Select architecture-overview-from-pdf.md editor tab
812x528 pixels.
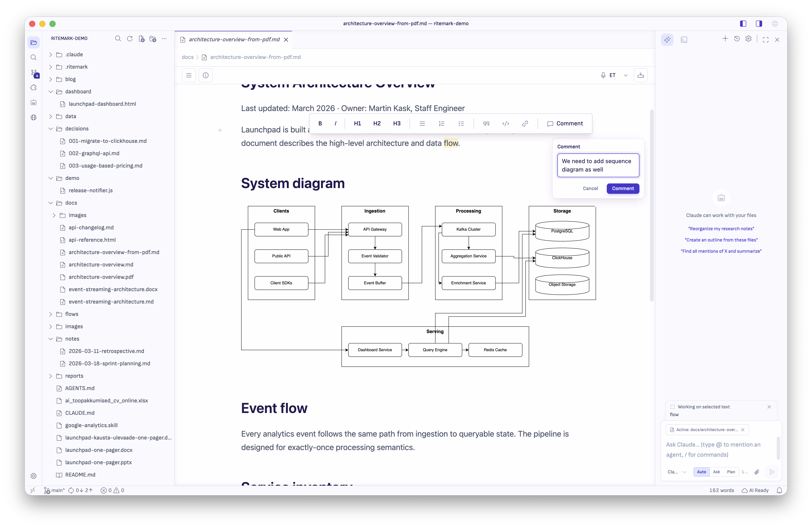pyautogui.click(x=234, y=40)
